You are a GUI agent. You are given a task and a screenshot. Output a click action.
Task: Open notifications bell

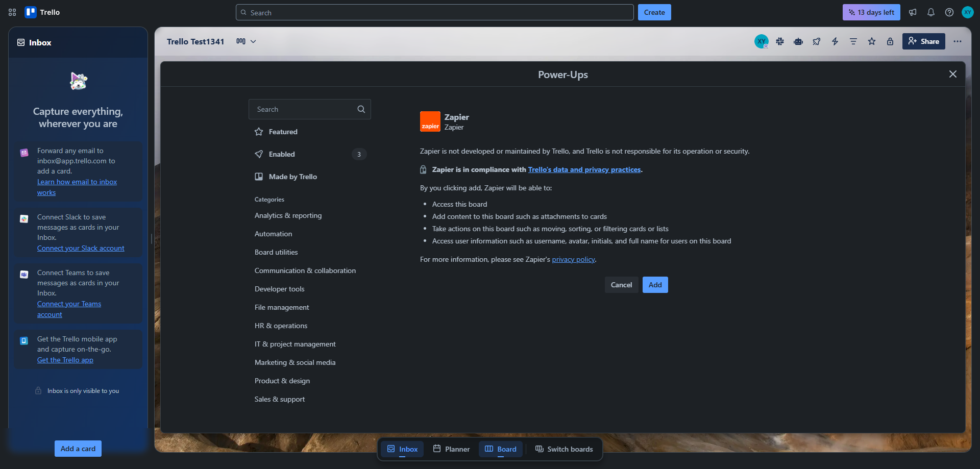coord(931,12)
